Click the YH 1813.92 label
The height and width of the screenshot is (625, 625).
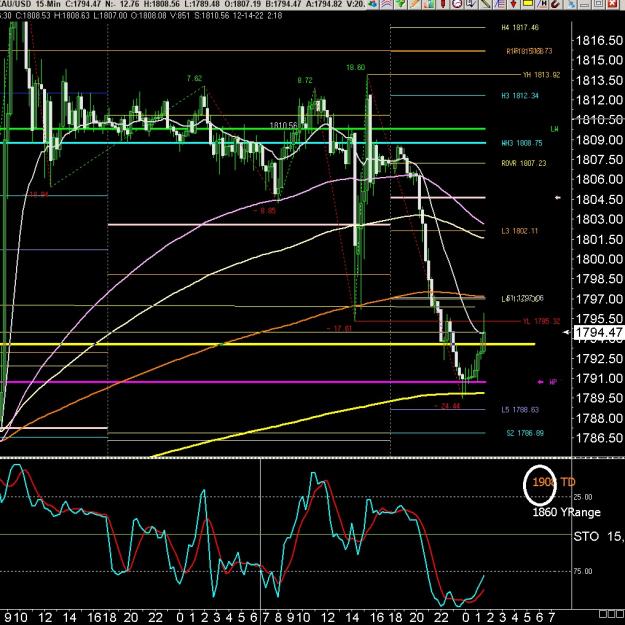pyautogui.click(x=541, y=75)
